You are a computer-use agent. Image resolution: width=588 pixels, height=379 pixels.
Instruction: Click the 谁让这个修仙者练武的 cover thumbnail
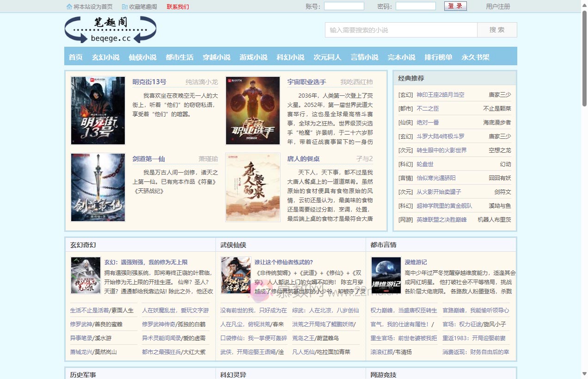(236, 275)
